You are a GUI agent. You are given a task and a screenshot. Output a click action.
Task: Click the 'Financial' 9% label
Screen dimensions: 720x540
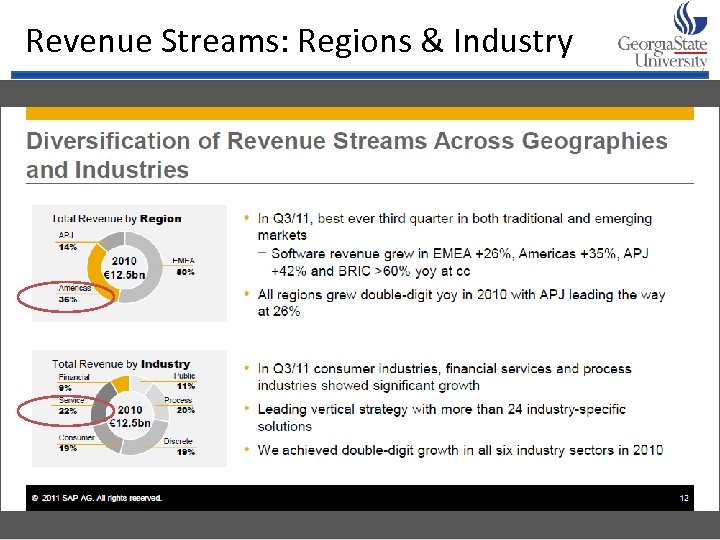pos(74,382)
